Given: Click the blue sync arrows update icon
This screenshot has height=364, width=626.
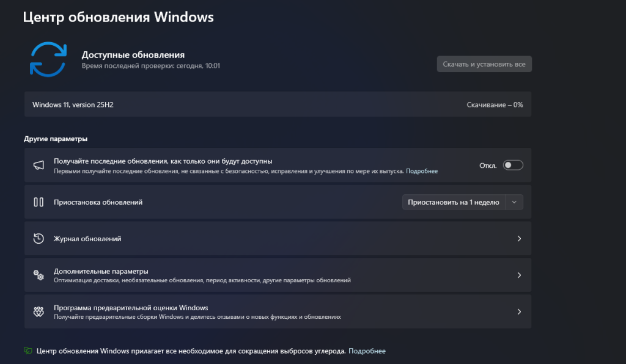Looking at the screenshot, I should (48, 59).
